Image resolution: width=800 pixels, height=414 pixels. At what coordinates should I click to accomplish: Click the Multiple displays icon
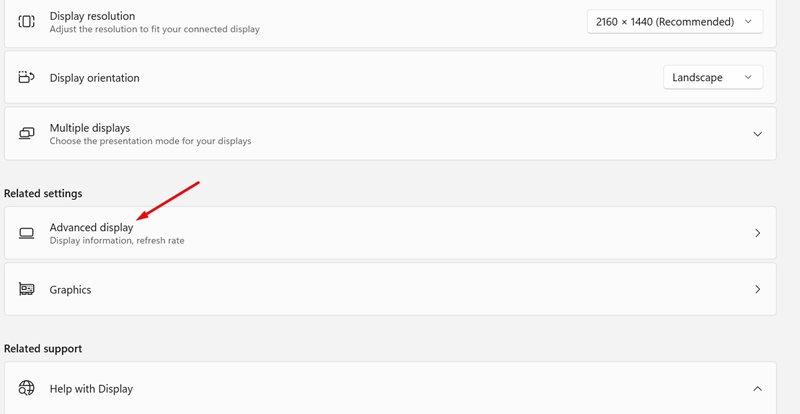[26, 134]
